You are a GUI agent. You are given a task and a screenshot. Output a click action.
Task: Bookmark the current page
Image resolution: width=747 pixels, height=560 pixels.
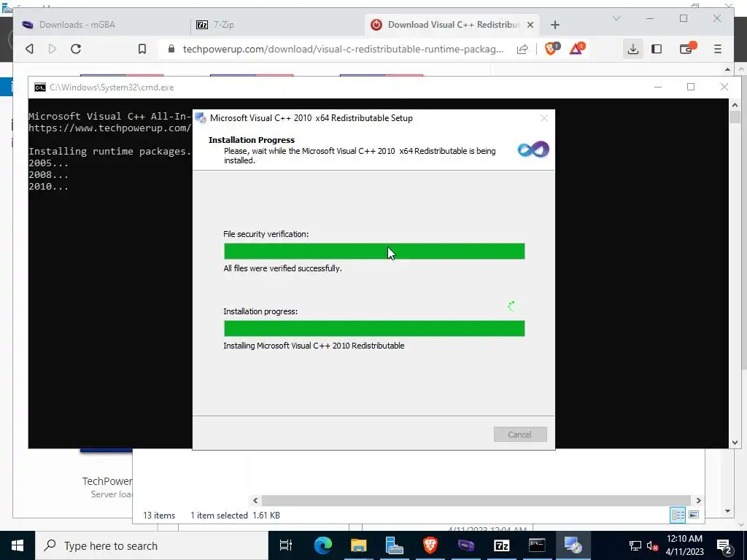(142, 49)
